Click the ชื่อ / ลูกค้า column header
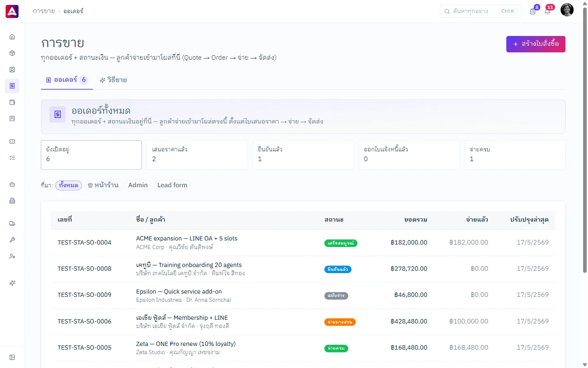The width and height of the screenshot is (588, 368). click(151, 220)
